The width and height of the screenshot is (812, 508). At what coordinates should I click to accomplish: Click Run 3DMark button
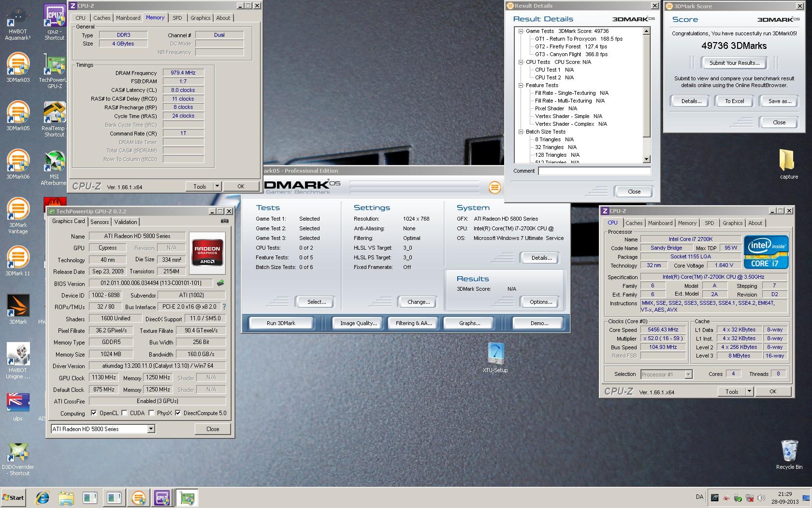[x=281, y=323]
